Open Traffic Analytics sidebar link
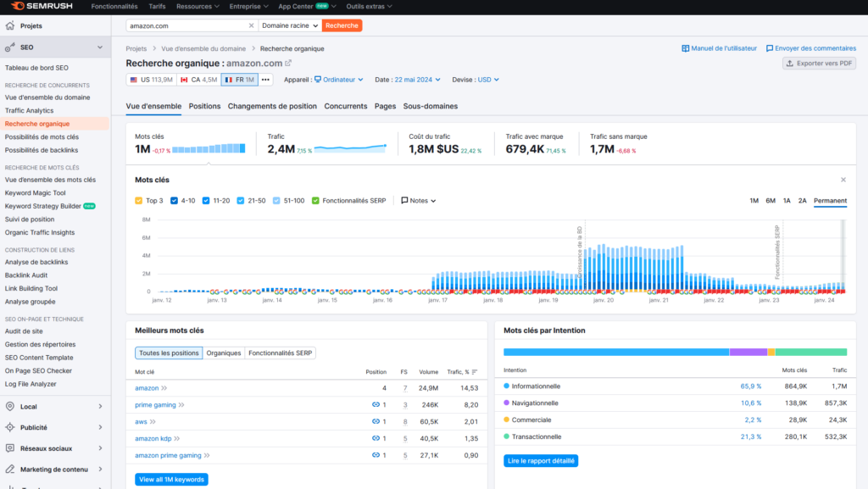868x489 pixels. point(29,111)
